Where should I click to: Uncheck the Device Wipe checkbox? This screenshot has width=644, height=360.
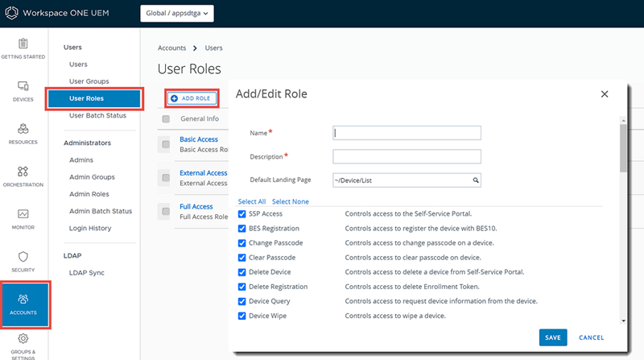(242, 316)
